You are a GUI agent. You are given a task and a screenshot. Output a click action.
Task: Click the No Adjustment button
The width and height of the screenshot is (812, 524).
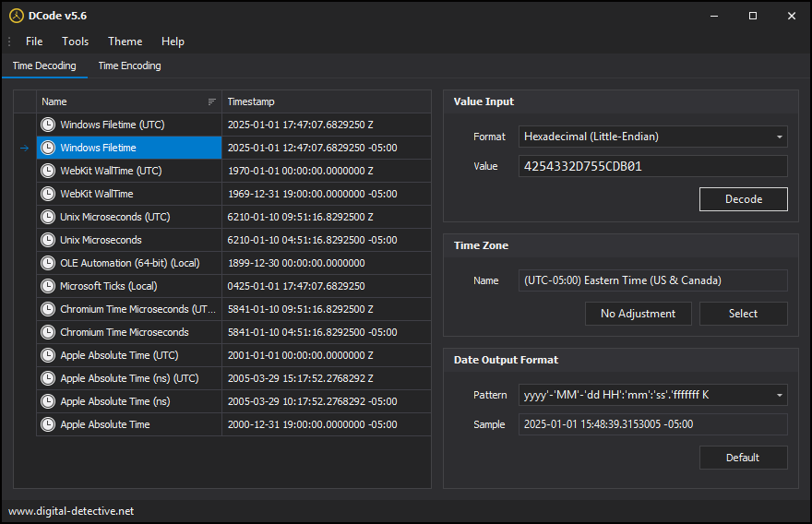[638, 314]
